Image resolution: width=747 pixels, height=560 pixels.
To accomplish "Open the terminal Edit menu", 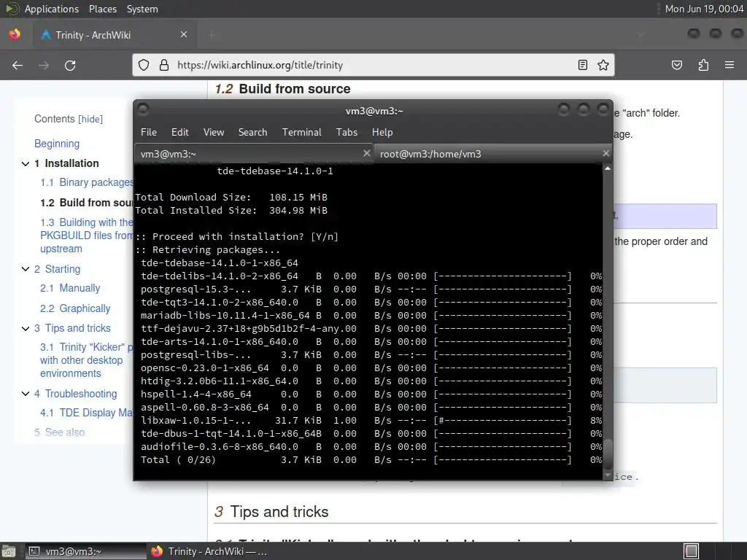I will click(180, 133).
